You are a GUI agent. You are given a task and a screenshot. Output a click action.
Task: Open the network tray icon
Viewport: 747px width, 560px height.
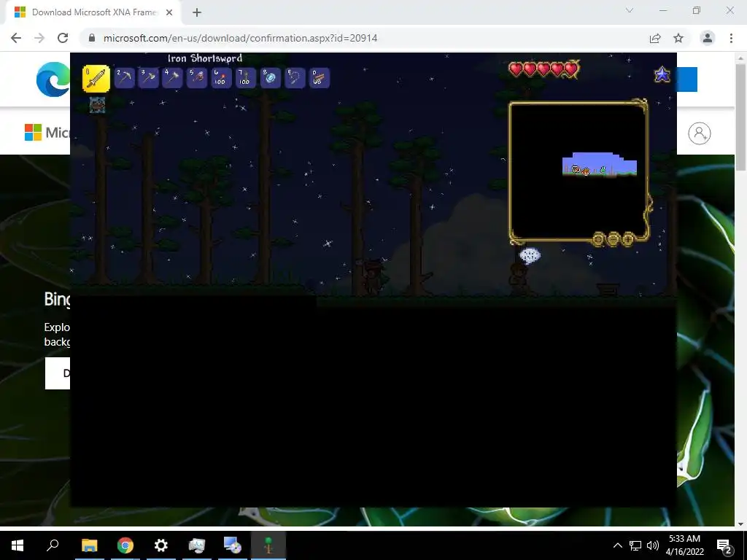635,545
